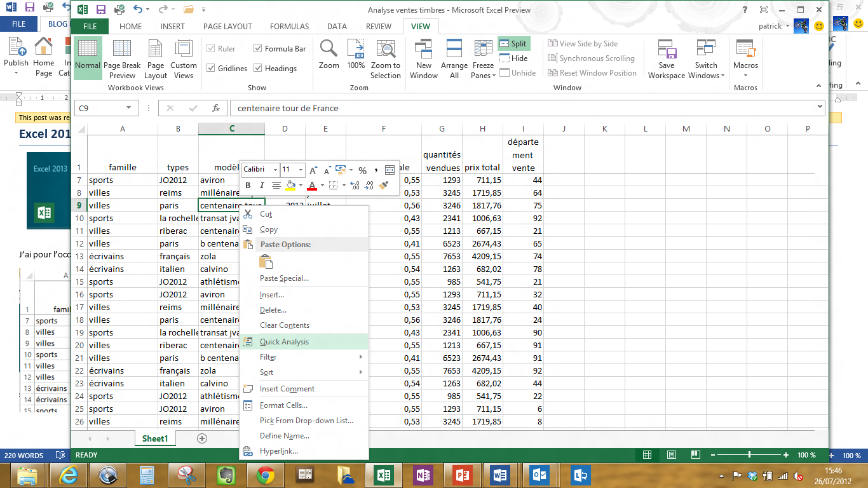This screenshot has height=488, width=868.
Task: Select Quick Analysis from context menu
Action: coord(284,342)
